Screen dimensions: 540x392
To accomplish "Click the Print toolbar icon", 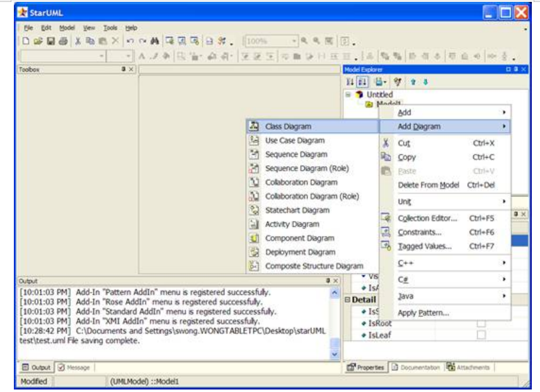I will click(x=63, y=41).
